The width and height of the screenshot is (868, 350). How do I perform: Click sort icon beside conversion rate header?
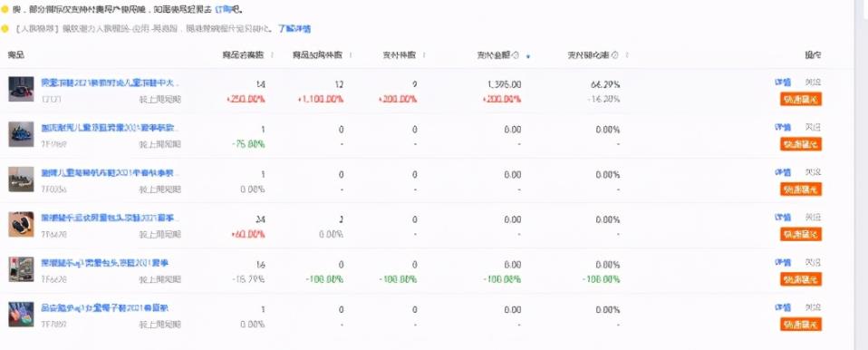tap(627, 55)
